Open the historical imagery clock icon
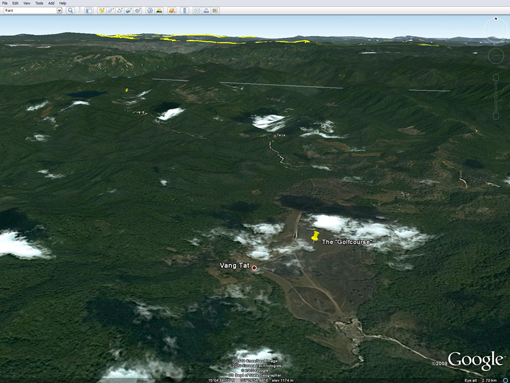The width and height of the screenshot is (510, 383). tap(150, 10)
